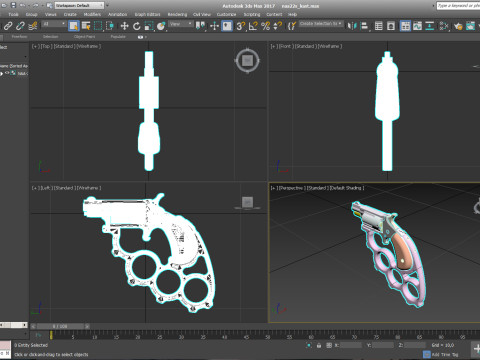Toggle the Selection Lock icon

point(319,345)
